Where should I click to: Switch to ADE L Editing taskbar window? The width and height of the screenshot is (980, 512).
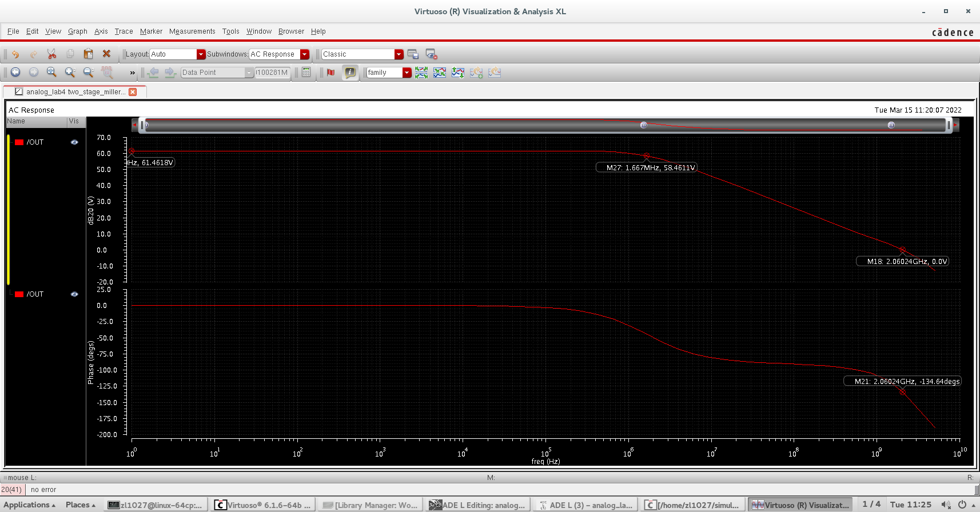pos(477,505)
